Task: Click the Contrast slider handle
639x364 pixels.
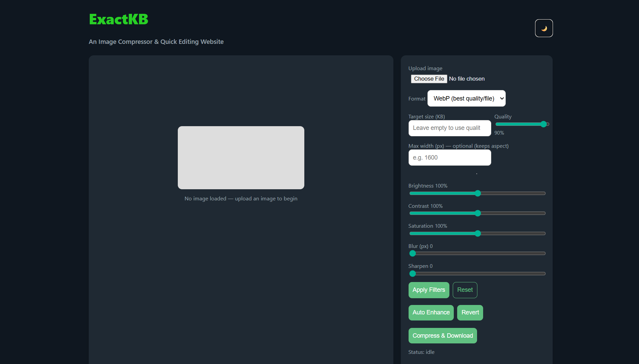Action: pyautogui.click(x=477, y=213)
